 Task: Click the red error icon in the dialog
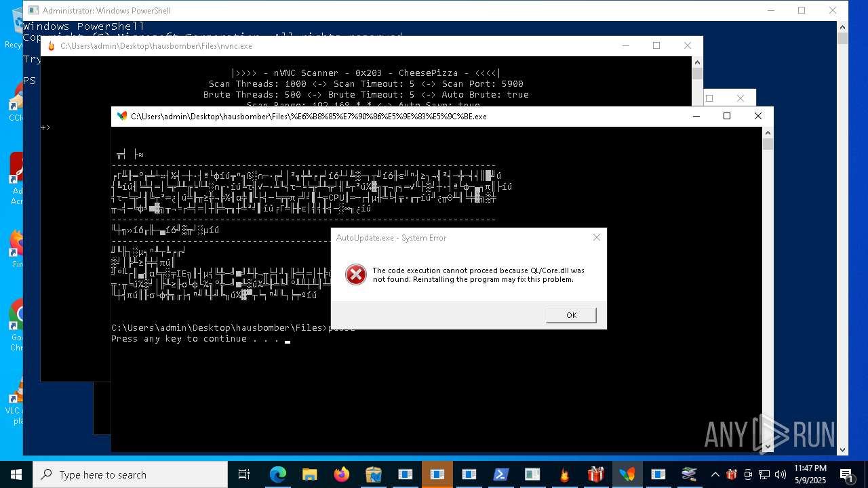pyautogui.click(x=356, y=274)
